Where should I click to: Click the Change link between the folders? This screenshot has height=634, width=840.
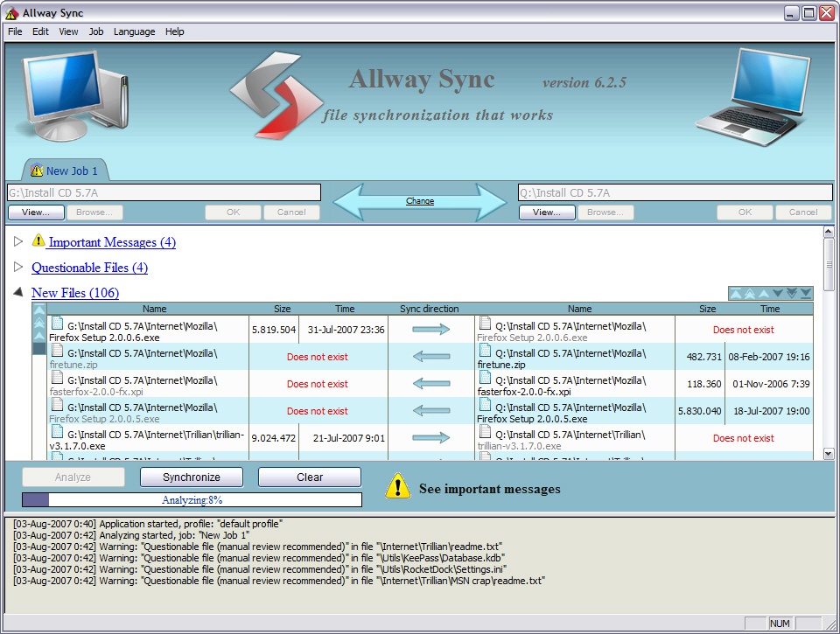point(420,201)
